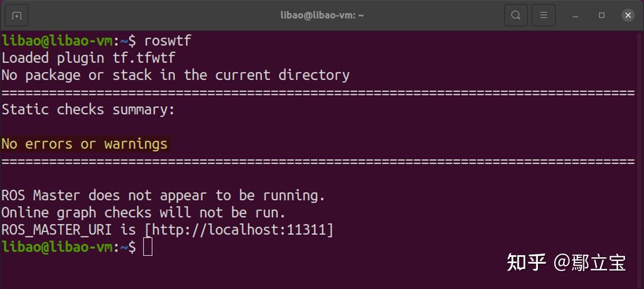Image resolution: width=644 pixels, height=289 pixels.
Task: Click the @鄢立宝 author watermark
Action: pos(590,263)
